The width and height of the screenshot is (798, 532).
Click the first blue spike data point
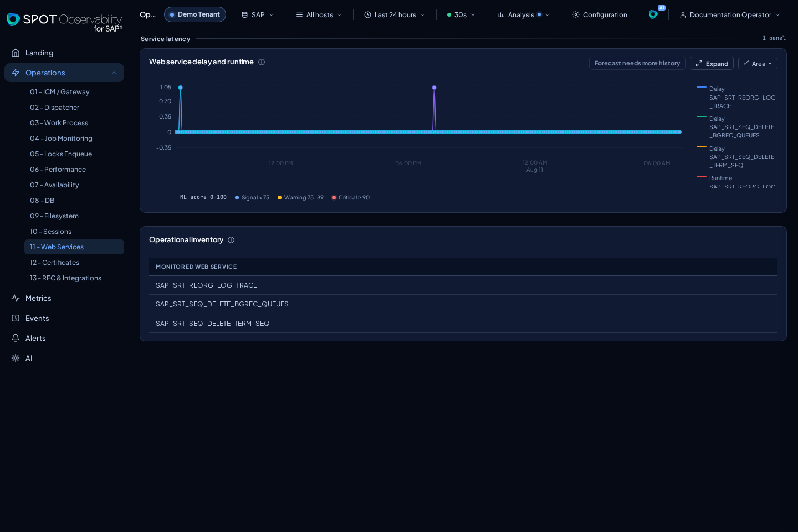(x=180, y=88)
